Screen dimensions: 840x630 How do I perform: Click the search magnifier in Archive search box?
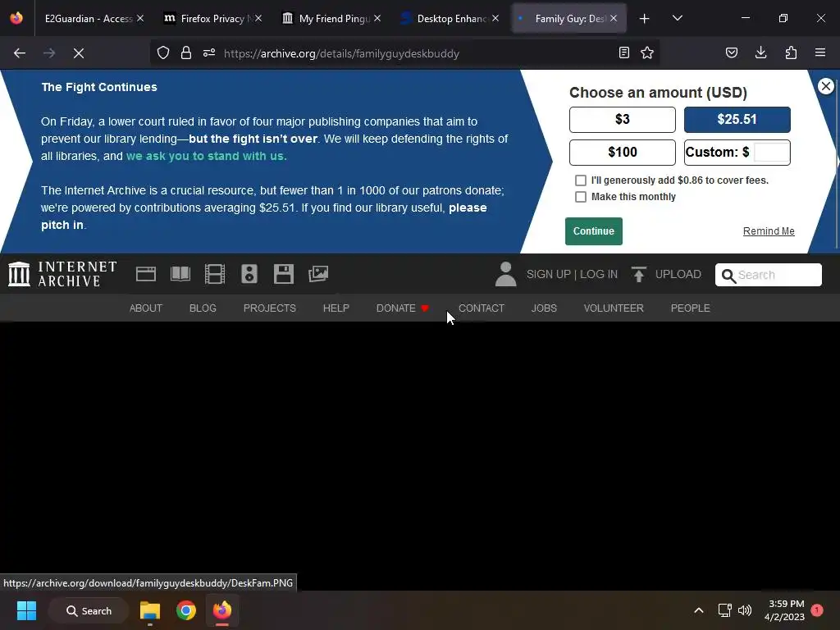pos(728,276)
